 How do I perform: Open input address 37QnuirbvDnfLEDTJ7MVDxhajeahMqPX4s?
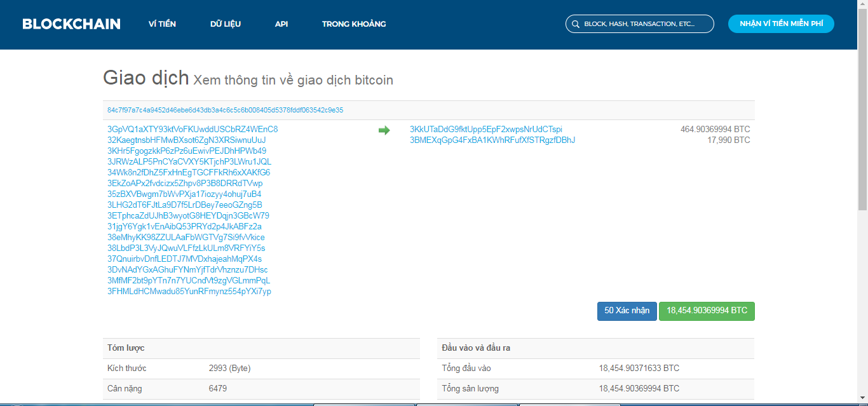click(184, 259)
